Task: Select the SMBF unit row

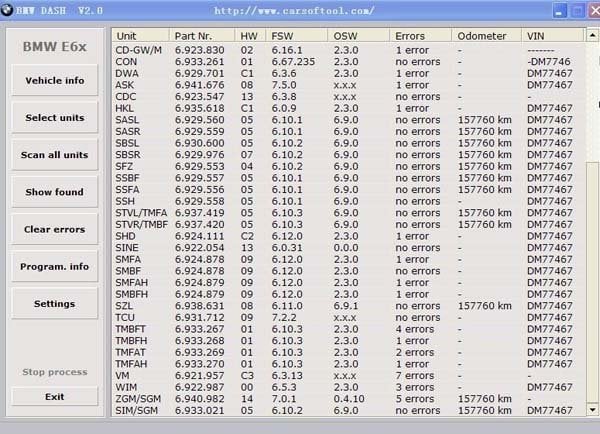Action: (x=348, y=271)
